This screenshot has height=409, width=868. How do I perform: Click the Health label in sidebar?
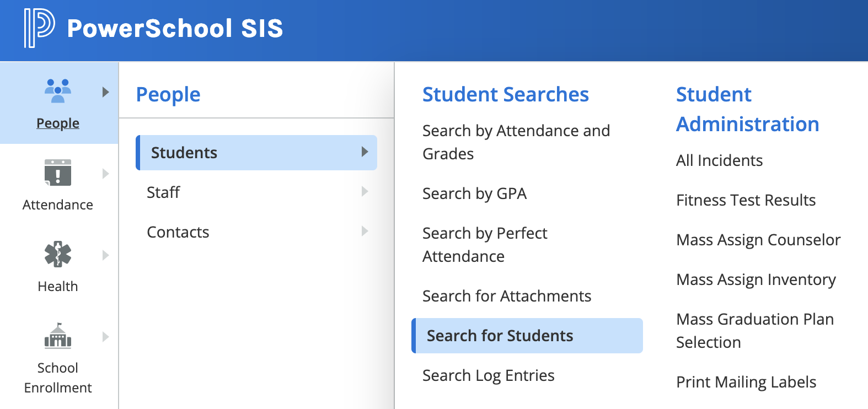[58, 286]
